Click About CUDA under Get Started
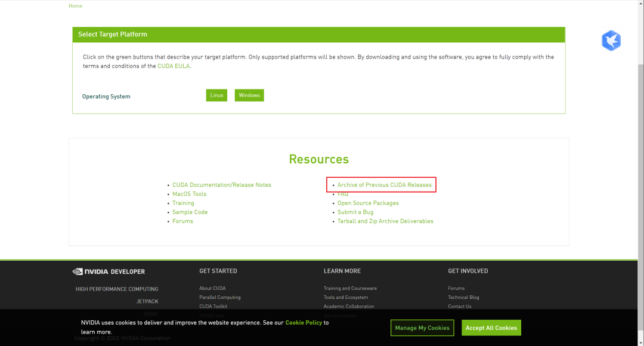 point(212,288)
